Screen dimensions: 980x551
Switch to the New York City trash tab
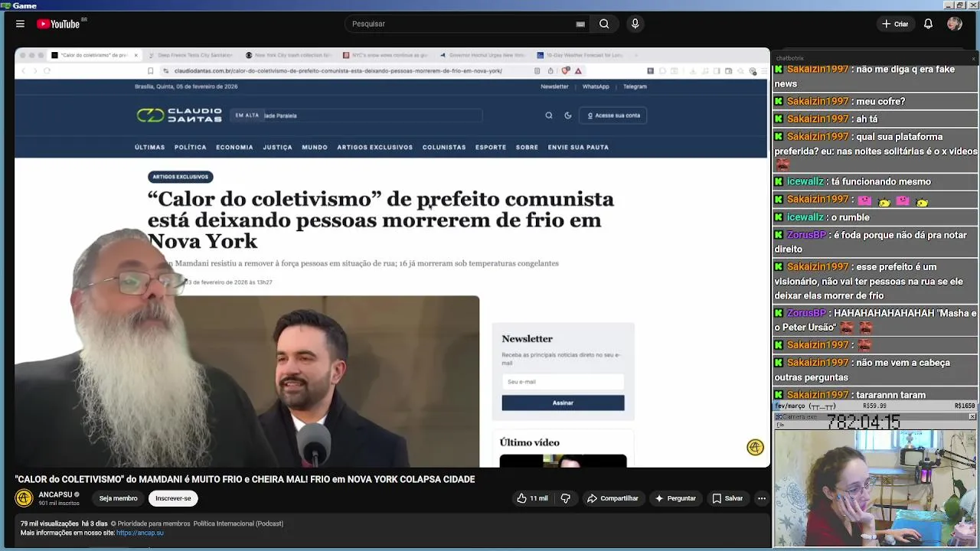coord(288,55)
